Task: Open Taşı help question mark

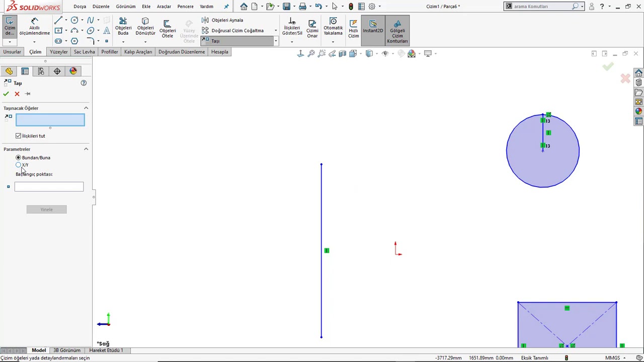Action: [x=84, y=83]
